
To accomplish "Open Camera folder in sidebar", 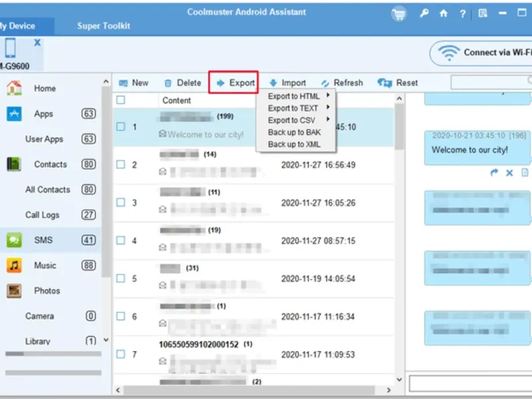I will tap(39, 317).
